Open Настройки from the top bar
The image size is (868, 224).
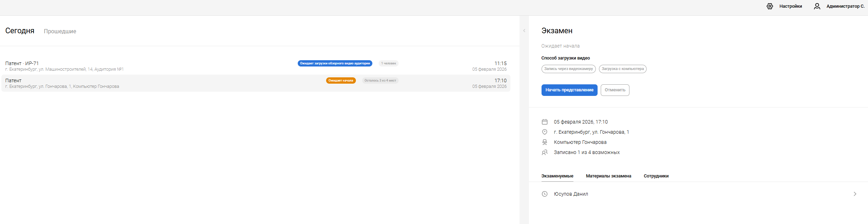pyautogui.click(x=791, y=6)
